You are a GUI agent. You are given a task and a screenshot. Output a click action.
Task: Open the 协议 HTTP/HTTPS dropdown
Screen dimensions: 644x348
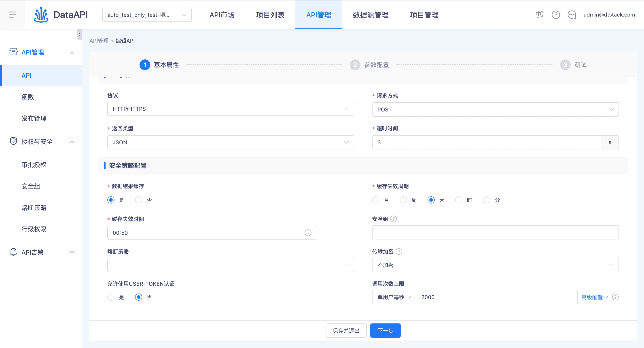(231, 109)
